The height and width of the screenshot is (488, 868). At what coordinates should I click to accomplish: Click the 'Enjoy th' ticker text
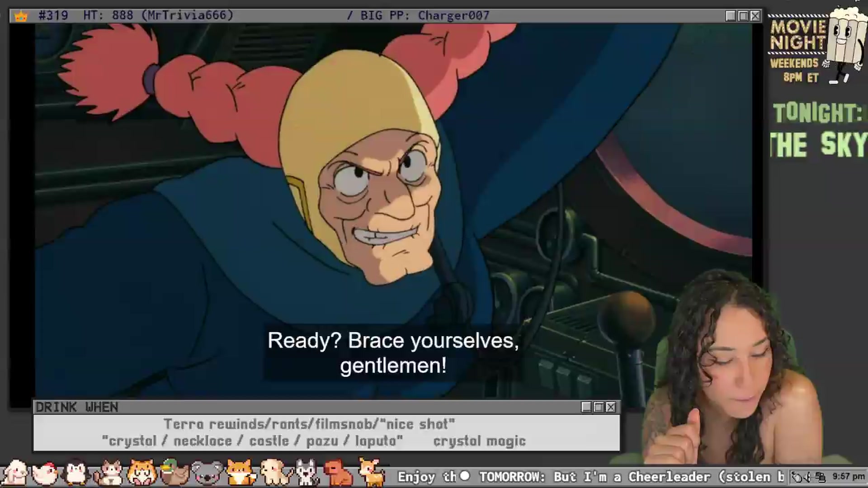click(x=427, y=477)
